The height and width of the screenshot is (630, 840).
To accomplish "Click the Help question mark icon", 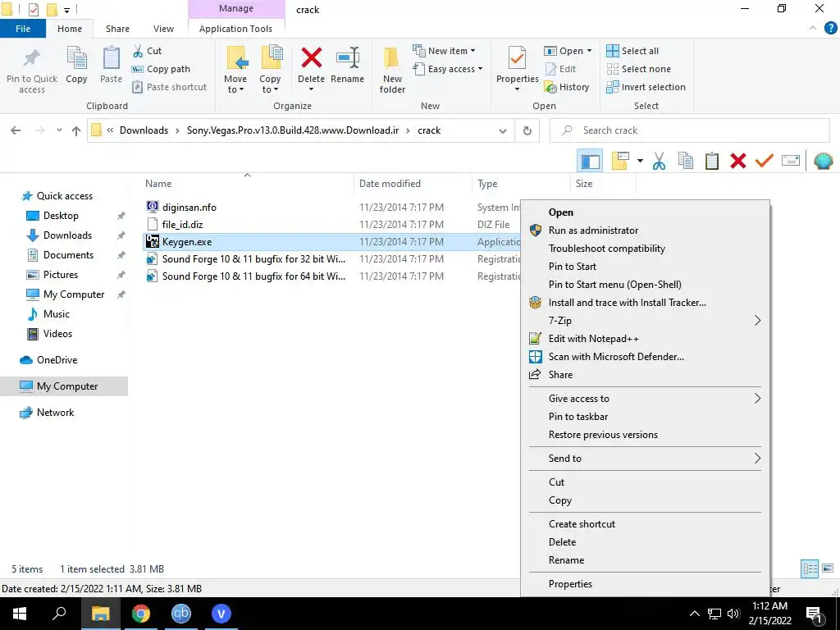I will click(830, 29).
